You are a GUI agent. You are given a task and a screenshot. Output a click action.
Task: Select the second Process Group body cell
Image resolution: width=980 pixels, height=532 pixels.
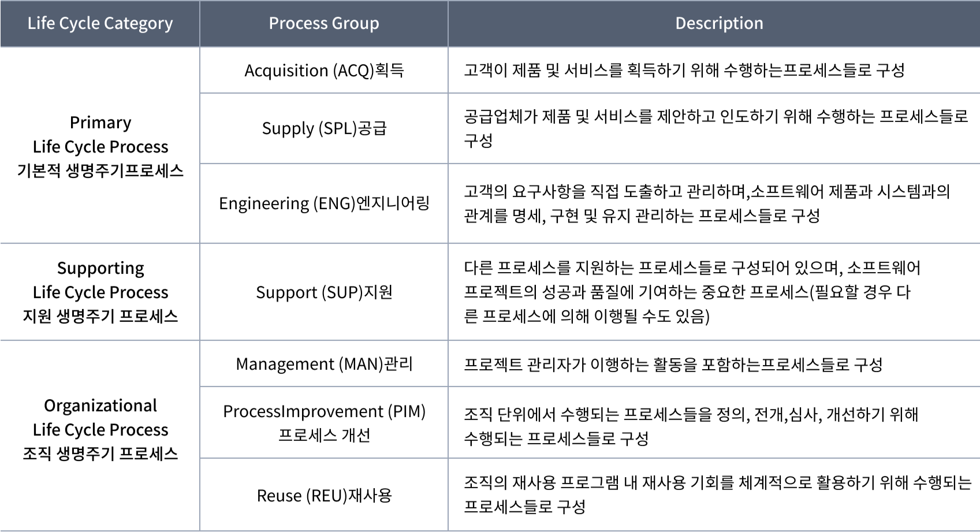[x=324, y=128]
